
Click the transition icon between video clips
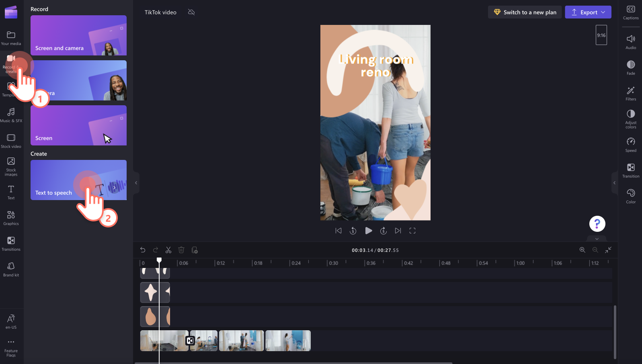click(x=190, y=341)
